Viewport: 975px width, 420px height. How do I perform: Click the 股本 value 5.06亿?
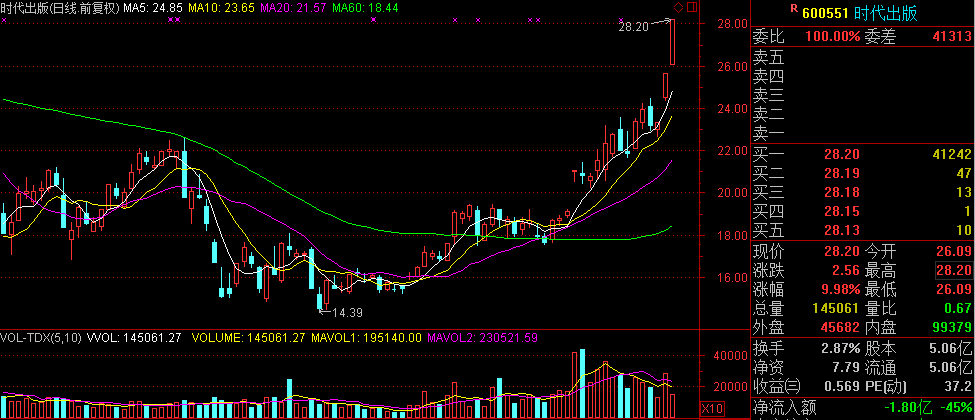tap(950, 348)
